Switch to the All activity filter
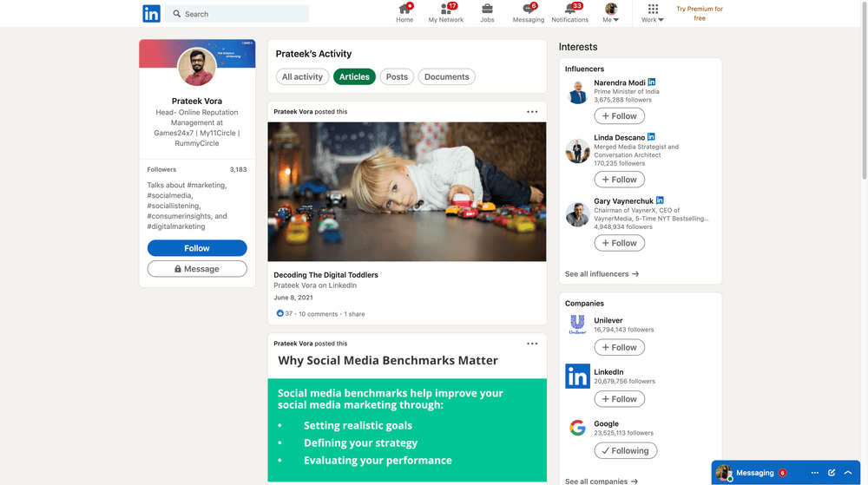This screenshot has width=868, height=485. 302,77
